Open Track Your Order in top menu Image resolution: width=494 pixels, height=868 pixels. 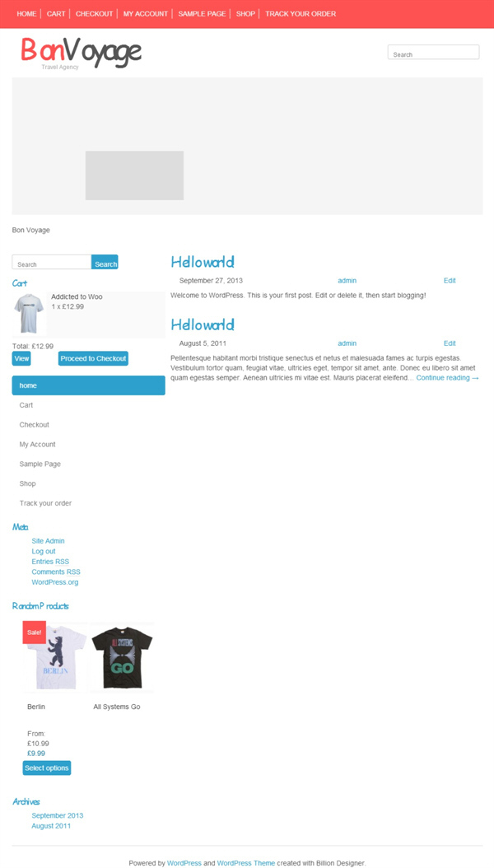point(301,14)
